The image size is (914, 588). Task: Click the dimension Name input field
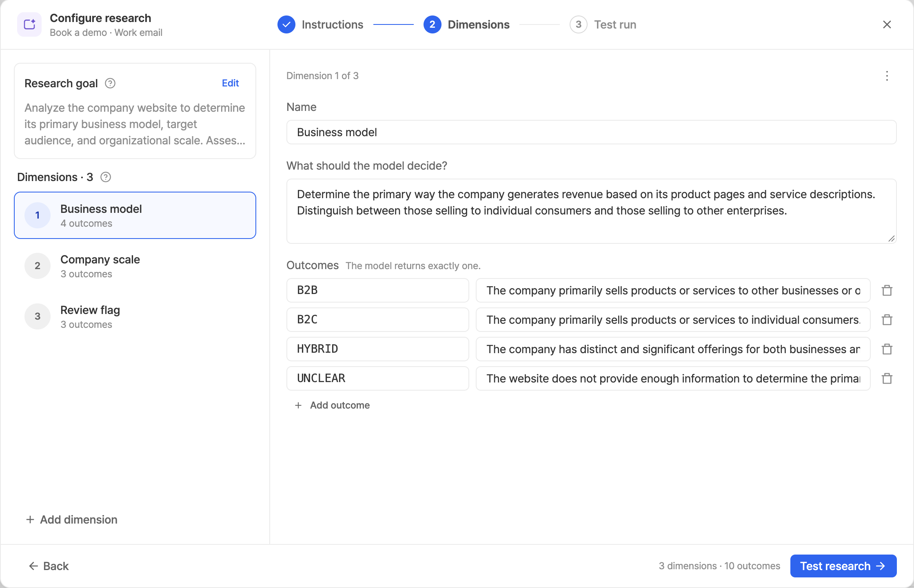591,132
